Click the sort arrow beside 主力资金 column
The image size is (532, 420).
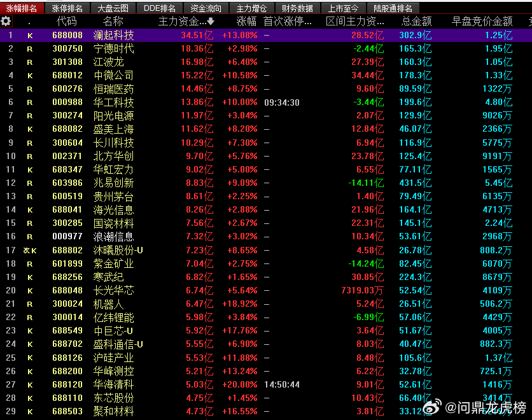pyautogui.click(x=211, y=22)
